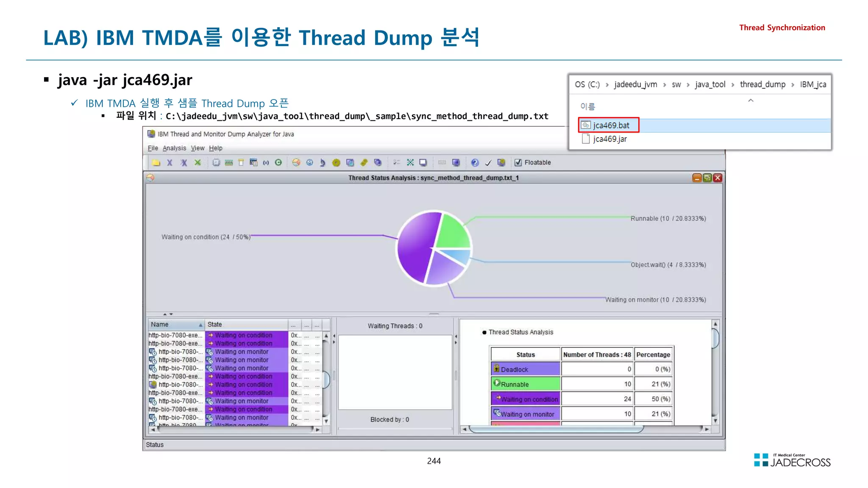The width and height of the screenshot is (868, 488).
Task: Click thread_dump in the explorer breadcrumb
Action: point(762,84)
